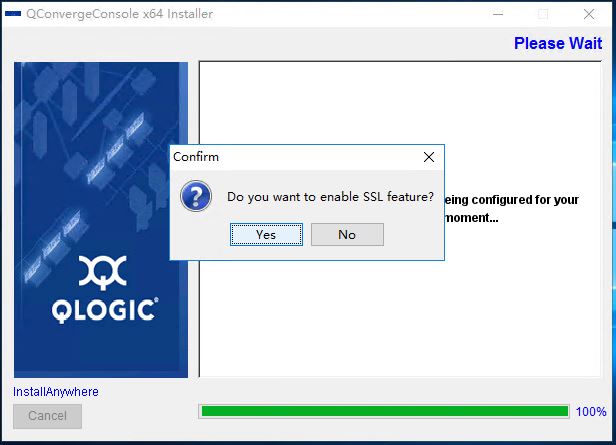Click the maximize button of installer

(x=543, y=14)
